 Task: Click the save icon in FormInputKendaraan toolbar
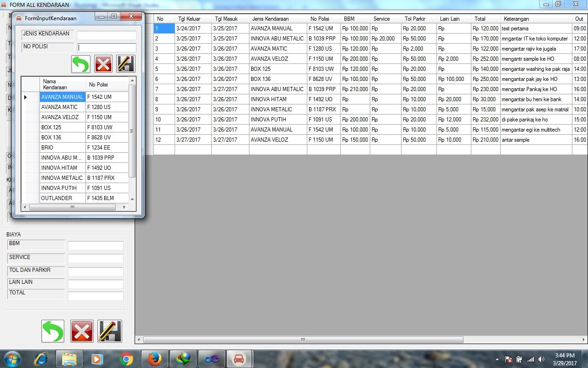125,64
